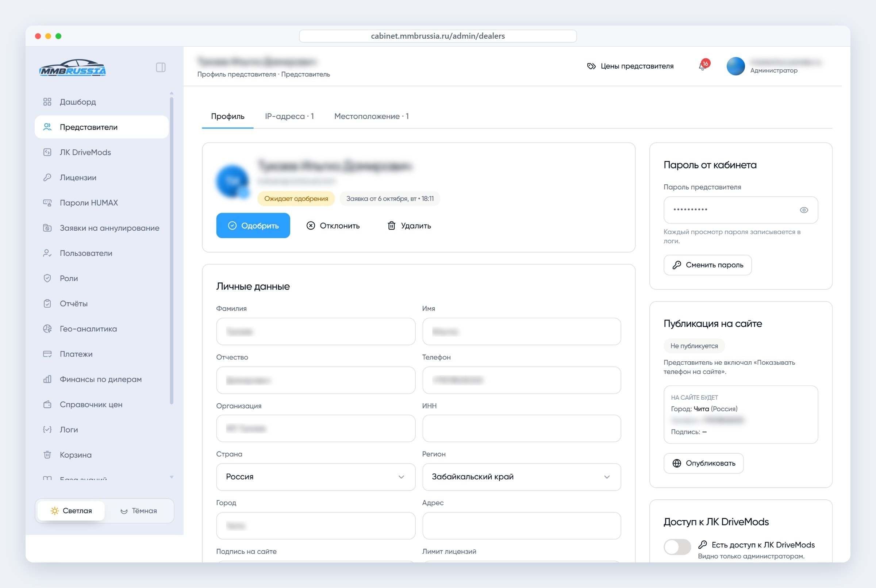Click the Пароль представителя field

[741, 210]
